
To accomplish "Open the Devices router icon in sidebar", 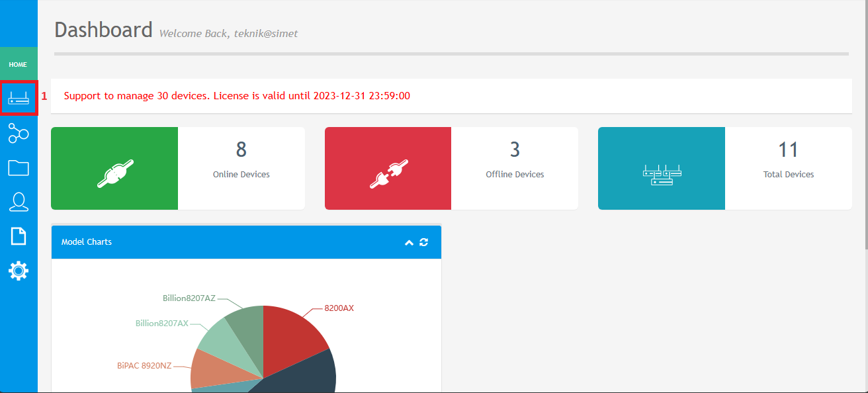I will [19, 99].
